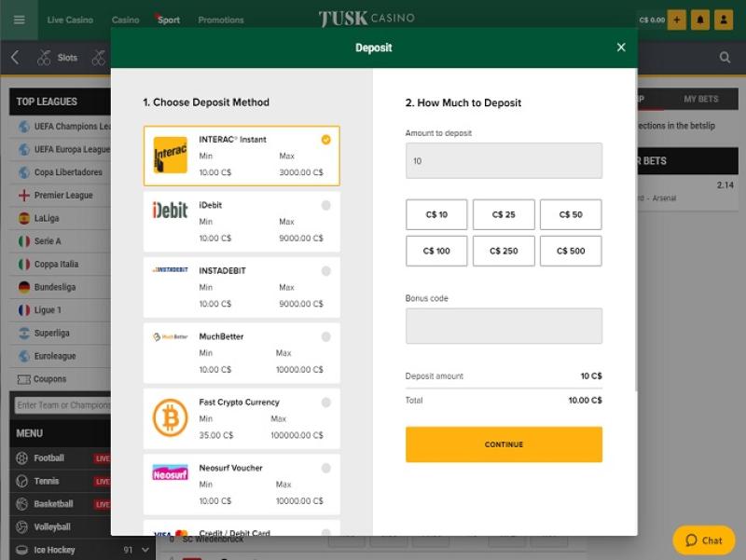Image resolution: width=746 pixels, height=560 pixels.
Task: Click the plus deposit icon in header
Action: (x=677, y=20)
